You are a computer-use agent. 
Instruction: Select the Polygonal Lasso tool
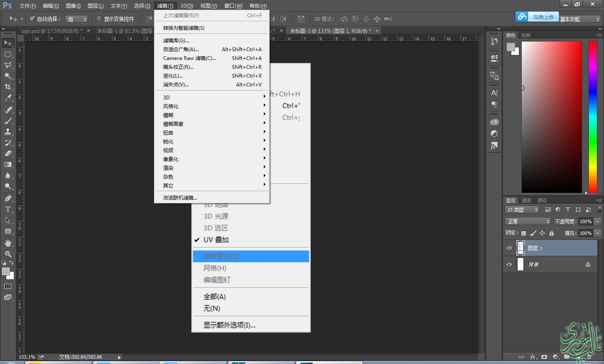point(8,65)
